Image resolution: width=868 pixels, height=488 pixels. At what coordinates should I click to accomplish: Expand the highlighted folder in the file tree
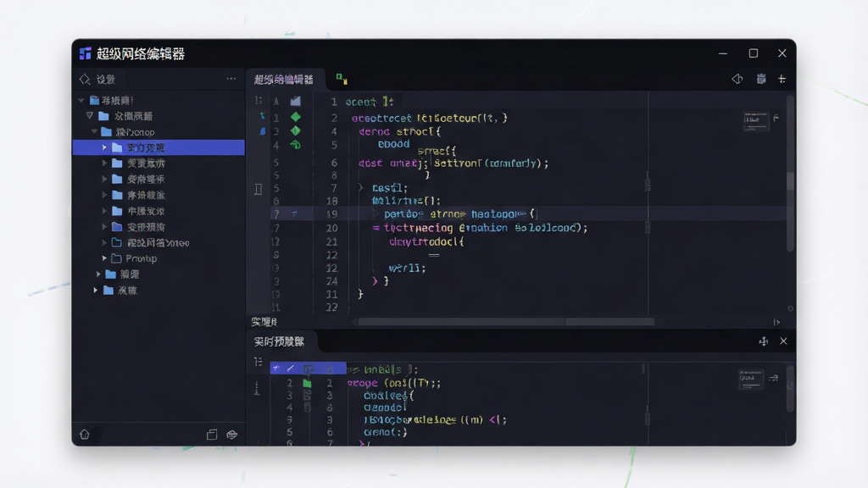[x=104, y=147]
